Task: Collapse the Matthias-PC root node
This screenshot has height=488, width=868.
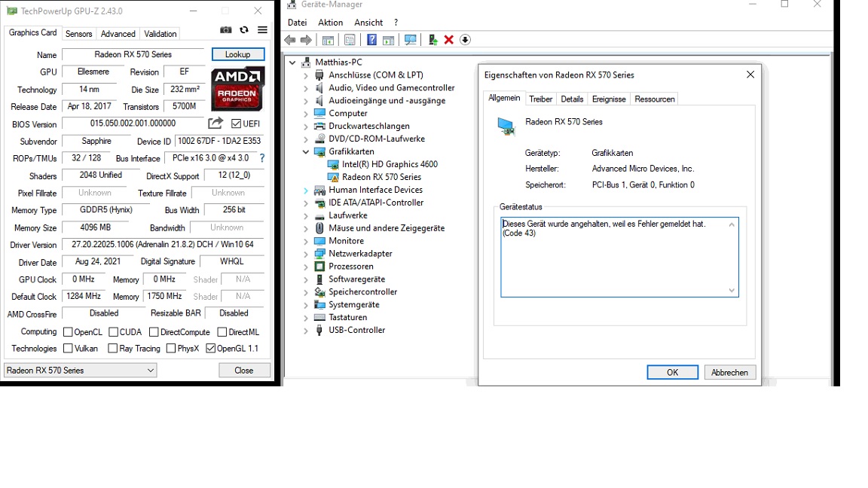Action: pos(292,63)
